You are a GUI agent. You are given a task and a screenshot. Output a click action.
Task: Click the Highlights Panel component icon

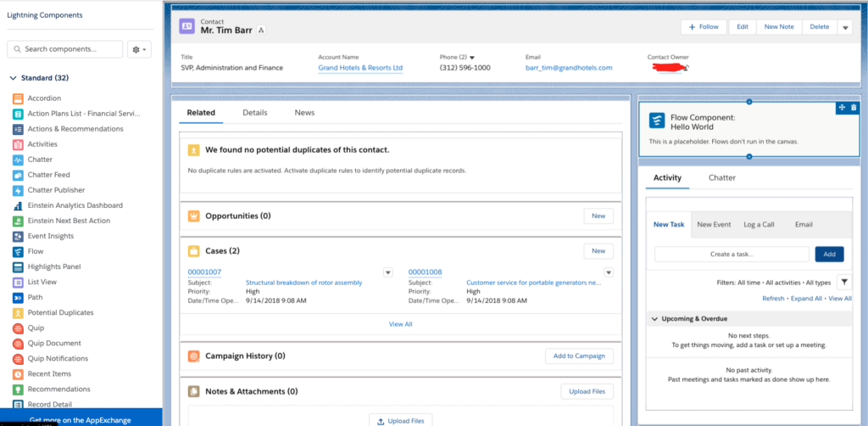[x=18, y=267]
